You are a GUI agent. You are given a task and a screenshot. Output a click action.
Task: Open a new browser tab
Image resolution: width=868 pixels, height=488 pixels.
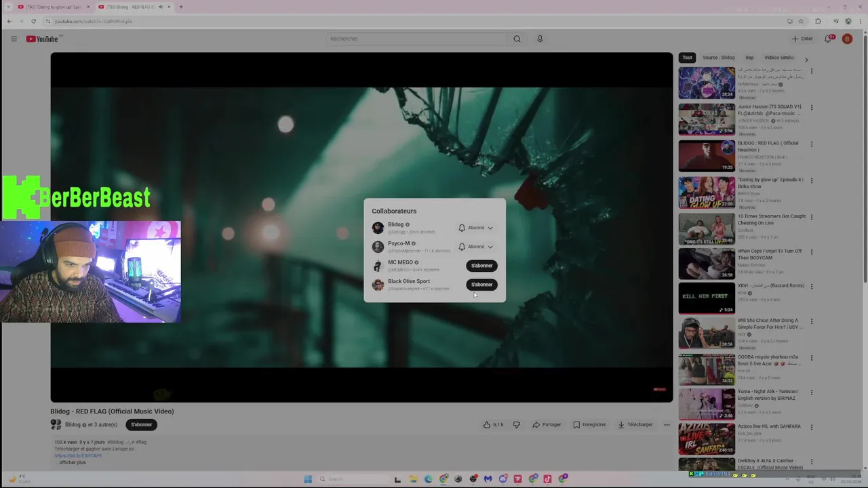coord(181,7)
